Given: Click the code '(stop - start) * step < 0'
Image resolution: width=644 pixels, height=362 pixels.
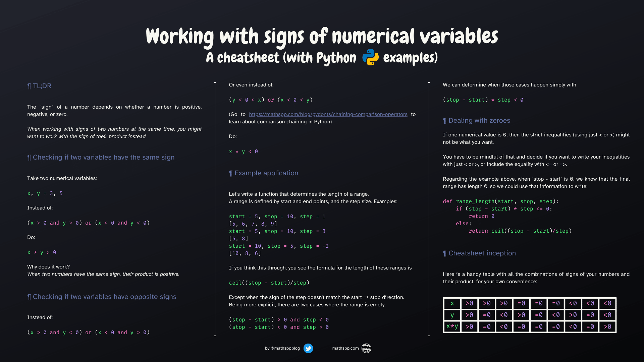Looking at the screenshot, I should (x=483, y=100).
